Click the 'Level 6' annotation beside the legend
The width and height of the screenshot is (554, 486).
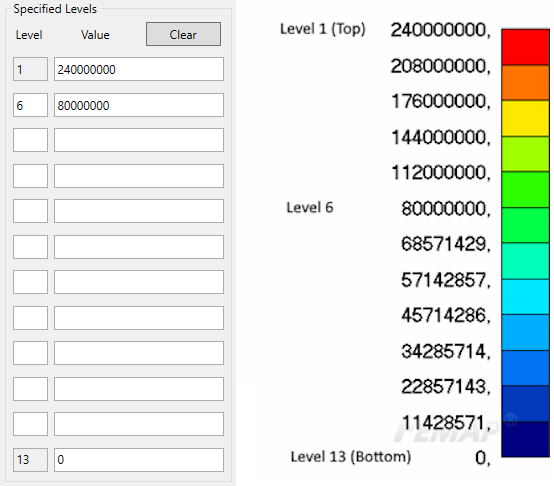[310, 207]
